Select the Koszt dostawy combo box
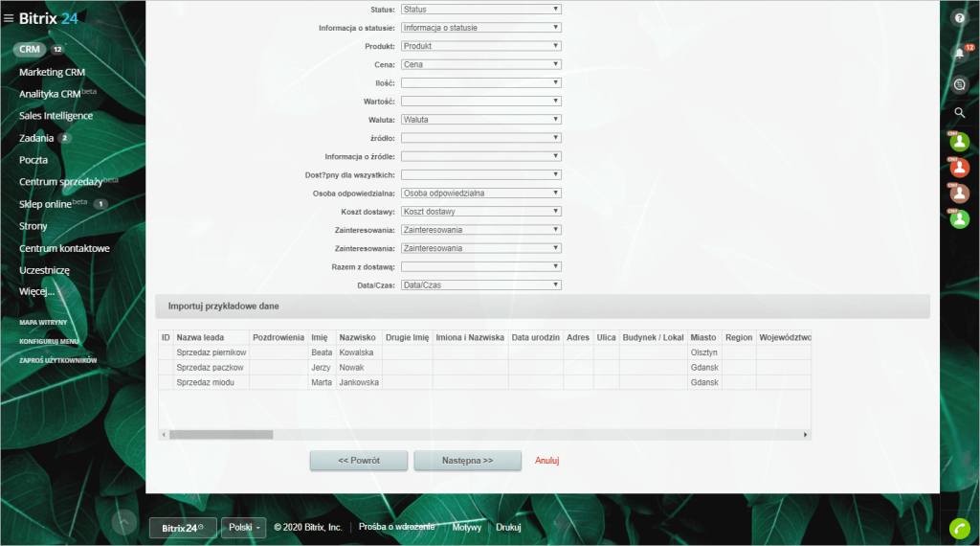The height and width of the screenshot is (546, 980). coord(480,212)
